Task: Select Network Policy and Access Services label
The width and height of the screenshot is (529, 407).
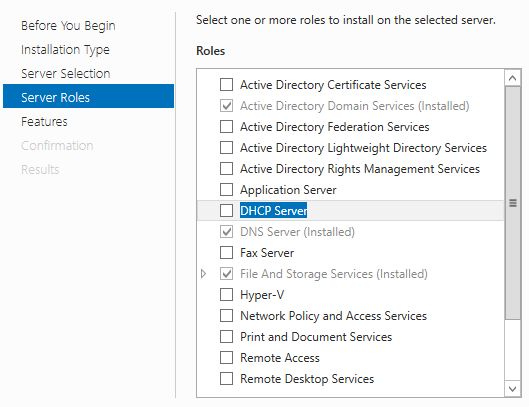Action: (333, 316)
